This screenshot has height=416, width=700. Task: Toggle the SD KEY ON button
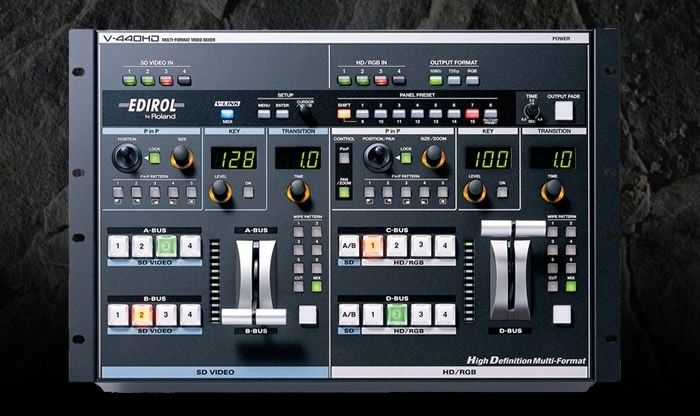coord(248,192)
